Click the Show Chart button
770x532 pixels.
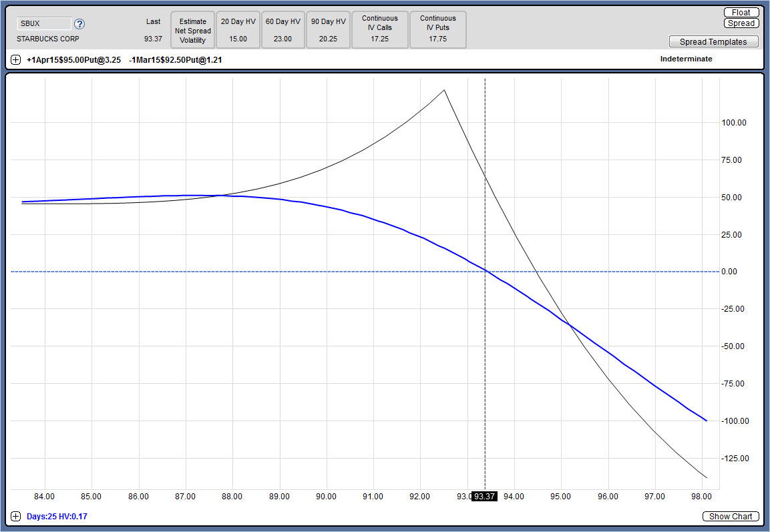coord(731,517)
